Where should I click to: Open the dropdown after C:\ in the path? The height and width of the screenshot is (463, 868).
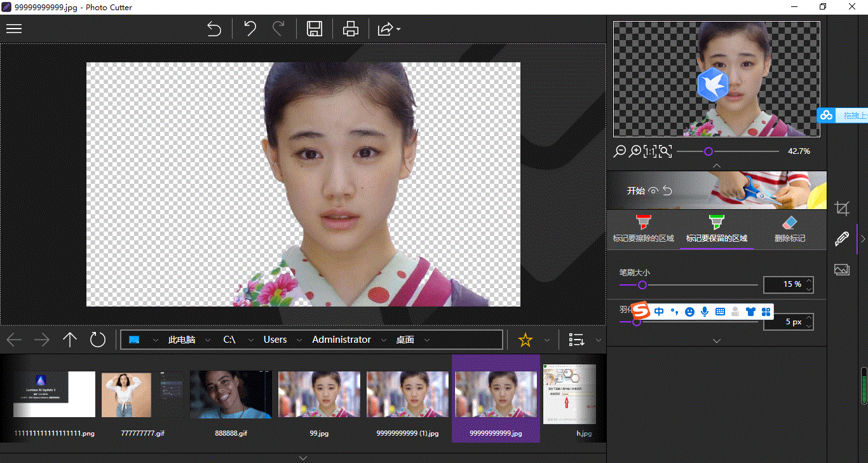(250, 340)
